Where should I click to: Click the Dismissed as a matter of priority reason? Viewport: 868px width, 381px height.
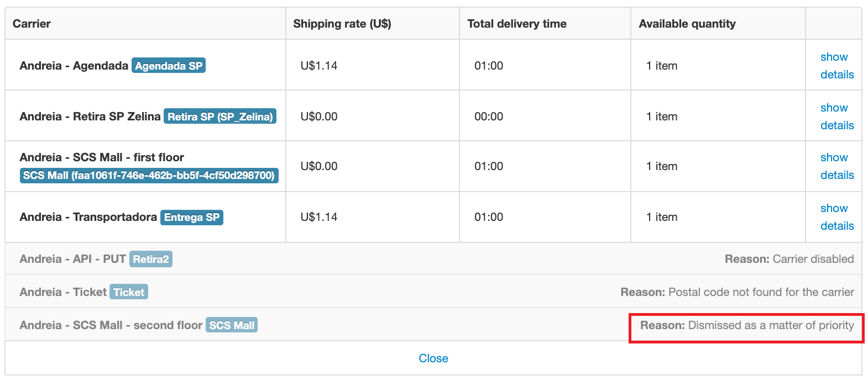point(747,325)
